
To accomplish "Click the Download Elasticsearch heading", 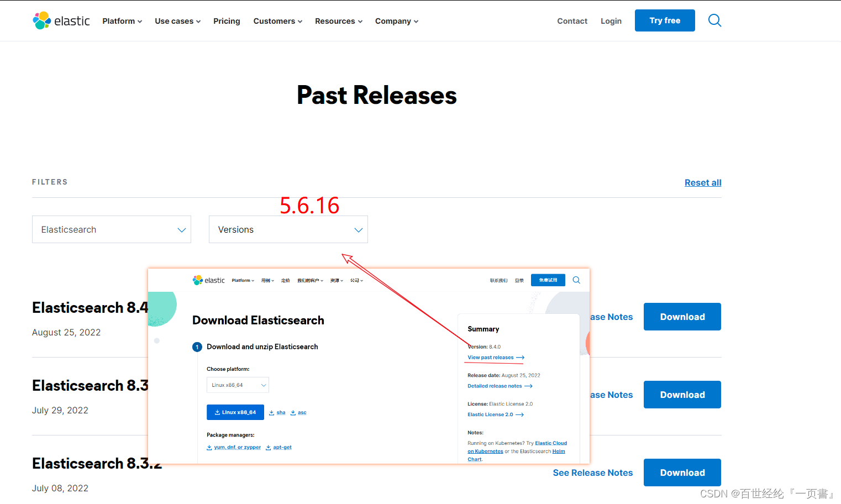I will point(258,321).
